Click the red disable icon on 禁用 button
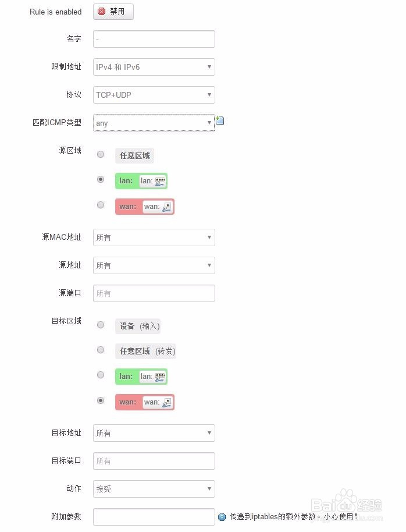The height and width of the screenshot is (532, 406). coord(101,12)
